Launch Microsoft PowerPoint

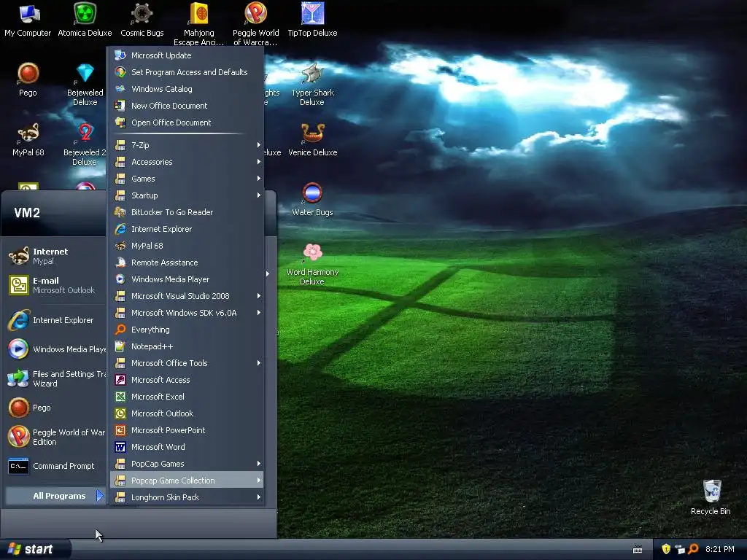click(x=187, y=430)
